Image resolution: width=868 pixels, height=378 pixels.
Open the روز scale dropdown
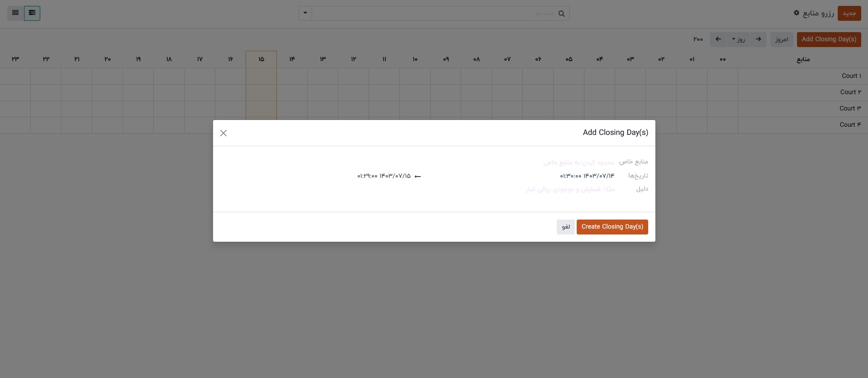738,39
